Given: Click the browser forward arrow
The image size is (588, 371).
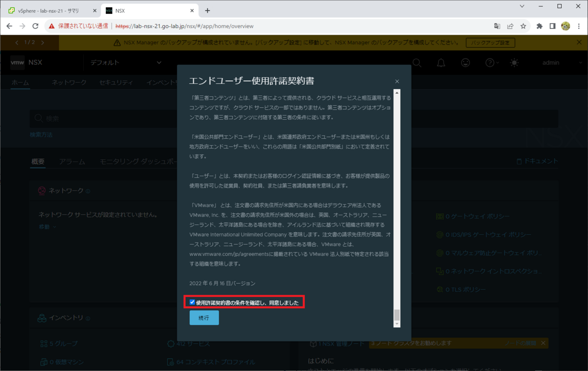Looking at the screenshot, I should point(23,26).
